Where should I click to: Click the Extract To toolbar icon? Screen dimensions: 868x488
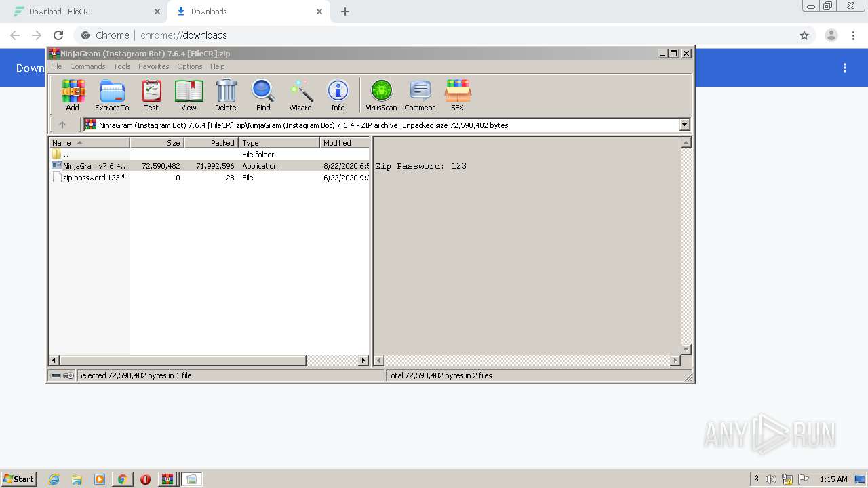[x=112, y=95]
